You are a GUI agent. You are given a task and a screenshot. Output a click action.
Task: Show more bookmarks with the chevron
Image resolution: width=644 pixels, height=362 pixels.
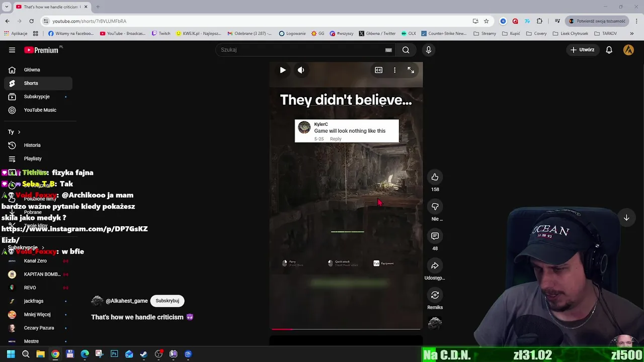click(632, 34)
